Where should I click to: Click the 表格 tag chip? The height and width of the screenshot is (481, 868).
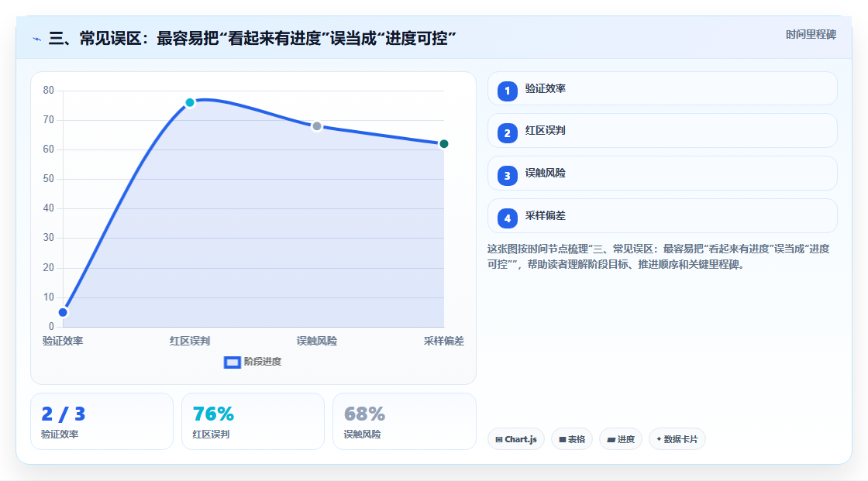[x=572, y=439]
